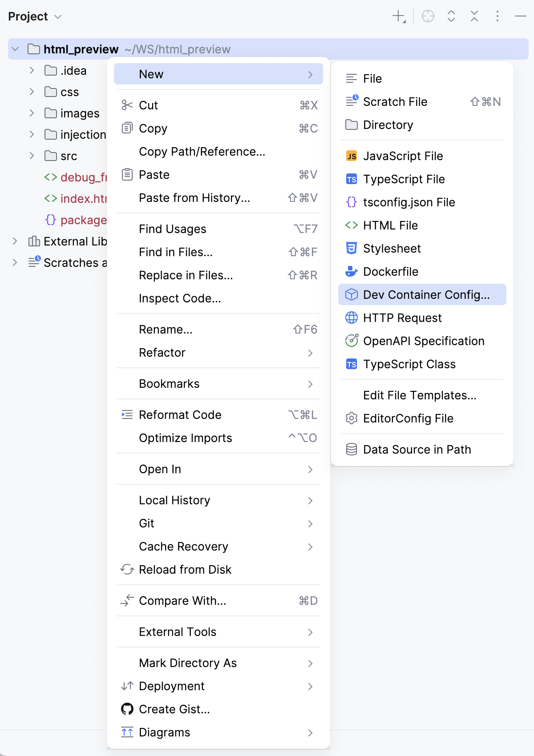Use the Select Opened File target icon
Image resolution: width=534 pixels, height=756 pixels.
(428, 16)
